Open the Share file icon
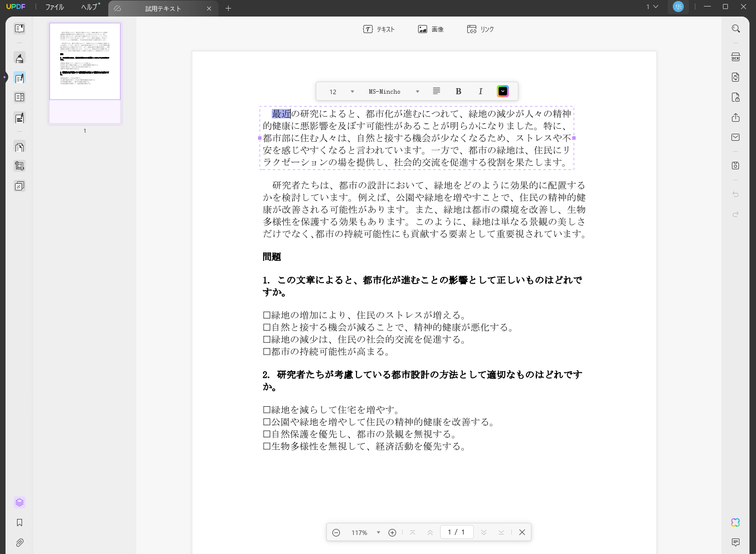756x554 pixels. [735, 117]
